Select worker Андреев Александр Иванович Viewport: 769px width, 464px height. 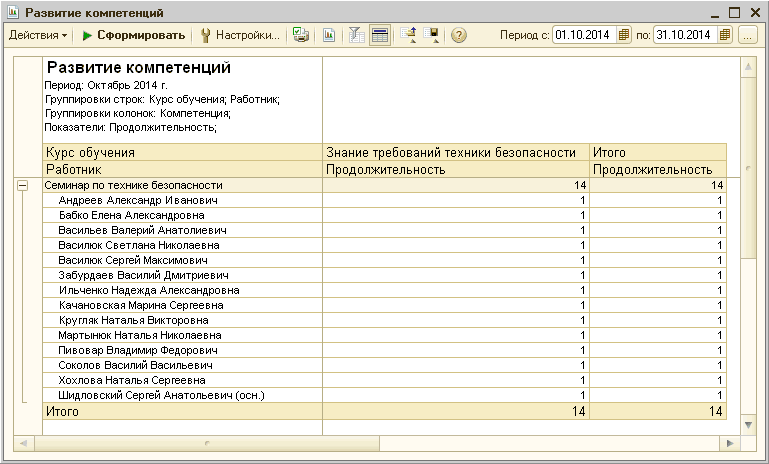(182, 200)
